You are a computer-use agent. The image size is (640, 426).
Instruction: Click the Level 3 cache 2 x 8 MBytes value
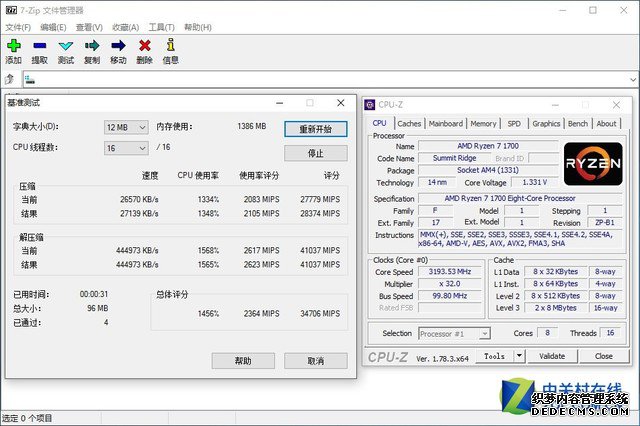click(x=556, y=308)
